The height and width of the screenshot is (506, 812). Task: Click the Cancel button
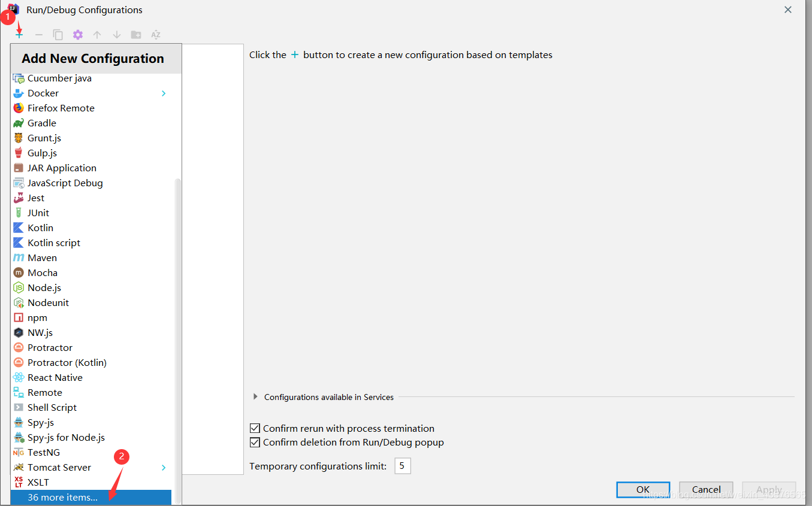(x=706, y=490)
